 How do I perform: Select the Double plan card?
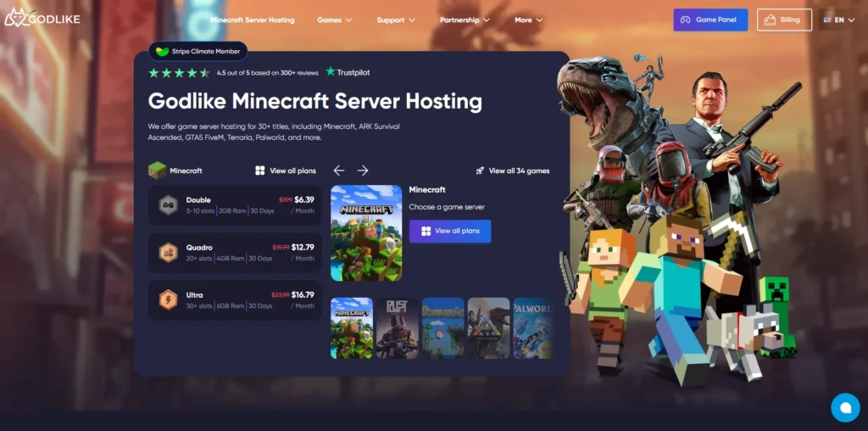click(x=235, y=205)
